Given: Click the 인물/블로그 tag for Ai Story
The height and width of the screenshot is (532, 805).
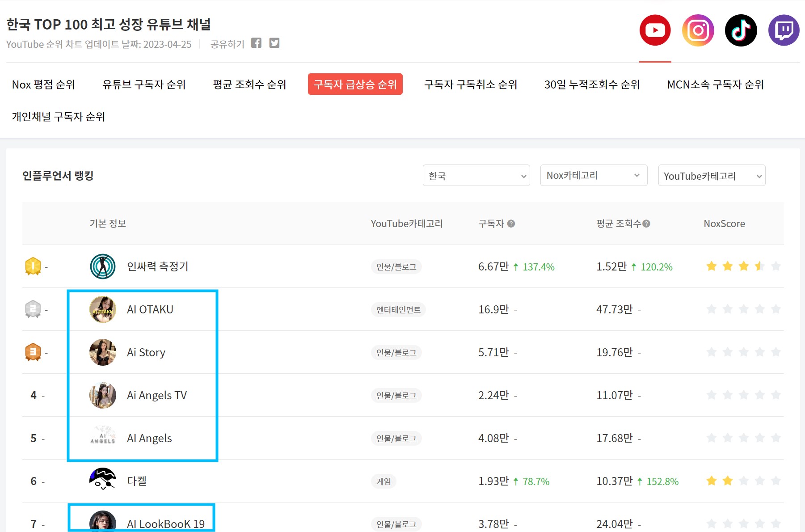Looking at the screenshot, I should click(x=396, y=353).
